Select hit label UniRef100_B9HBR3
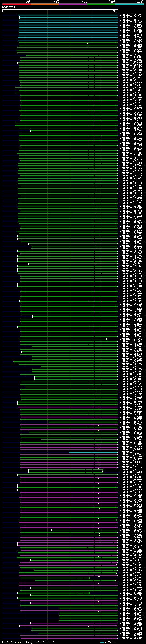This screenshot has height=644, width=146. tap(131, 42)
